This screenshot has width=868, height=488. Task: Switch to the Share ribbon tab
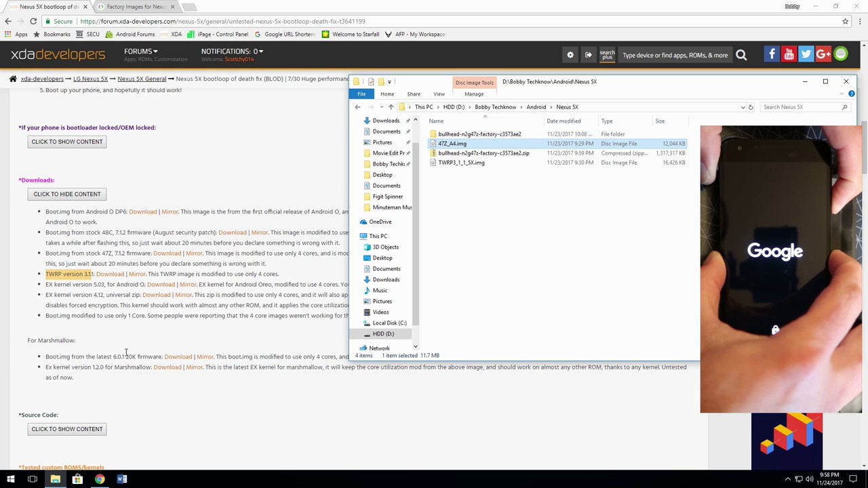point(414,94)
